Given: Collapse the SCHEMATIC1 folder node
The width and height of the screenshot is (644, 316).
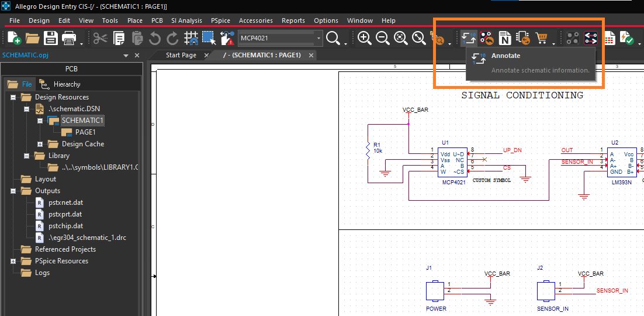Looking at the screenshot, I should tap(40, 121).
